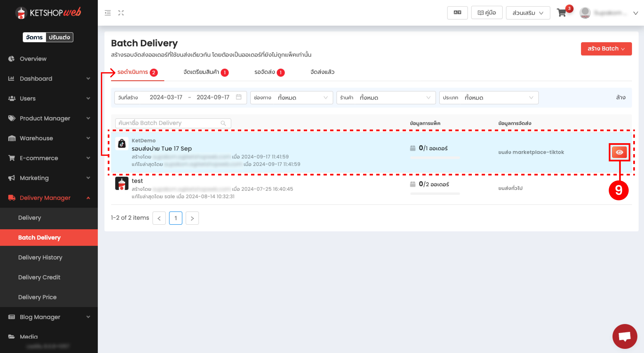Click the Overview pie chart icon

pyautogui.click(x=11, y=59)
